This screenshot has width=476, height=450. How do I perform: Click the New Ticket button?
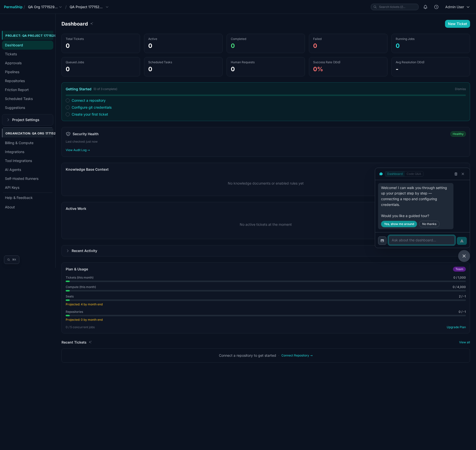pos(457,24)
